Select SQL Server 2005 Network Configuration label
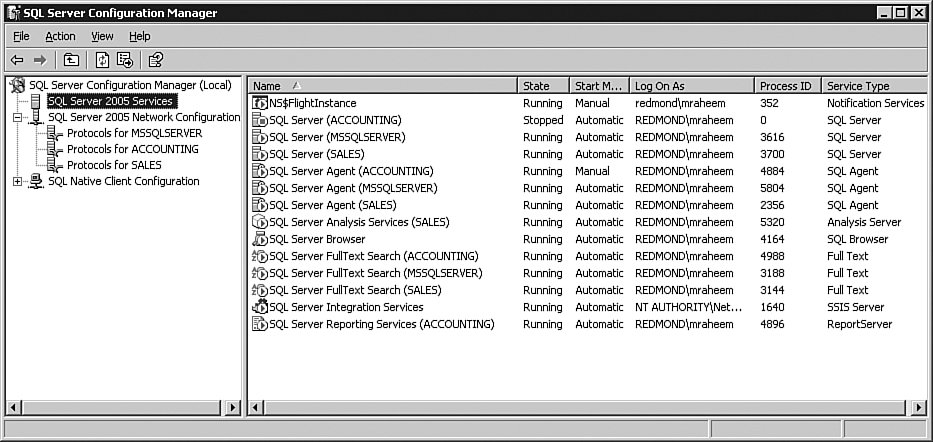The width and height of the screenshot is (933, 442). (x=144, y=117)
